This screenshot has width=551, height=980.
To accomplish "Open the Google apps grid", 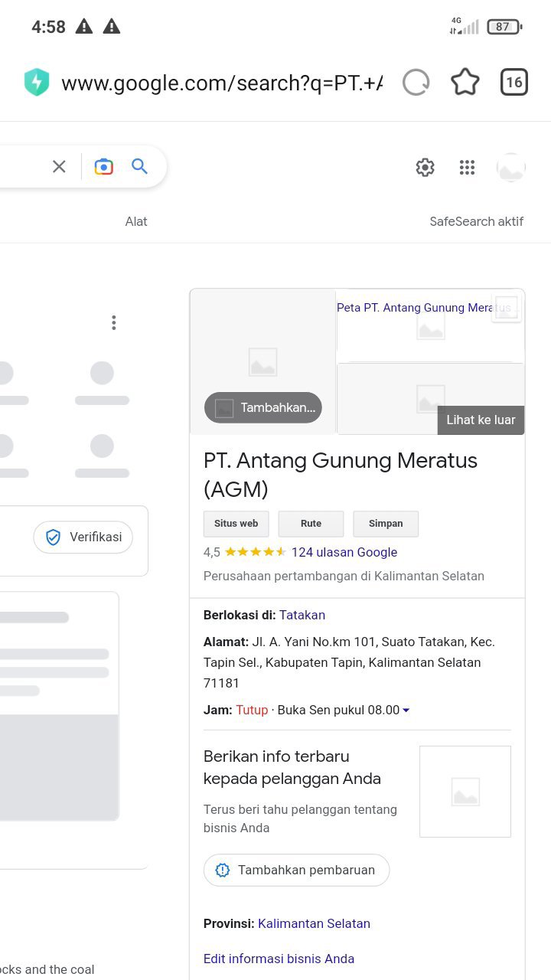I will 467,167.
